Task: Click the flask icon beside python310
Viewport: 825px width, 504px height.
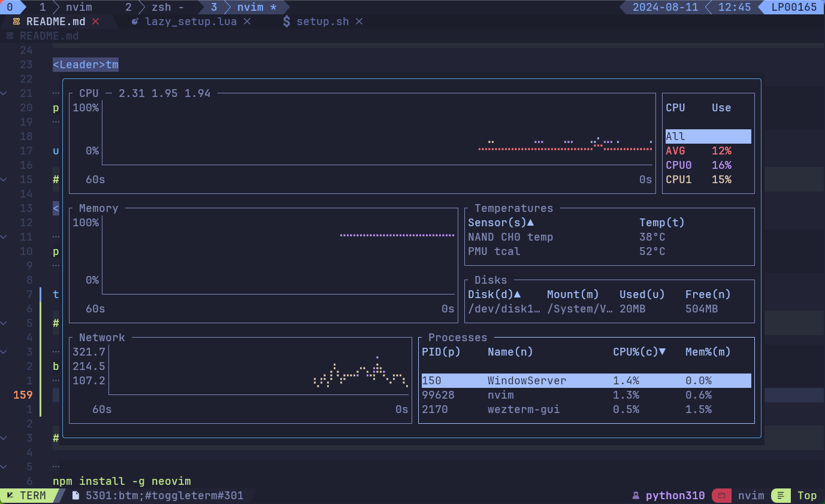Action: click(x=636, y=496)
